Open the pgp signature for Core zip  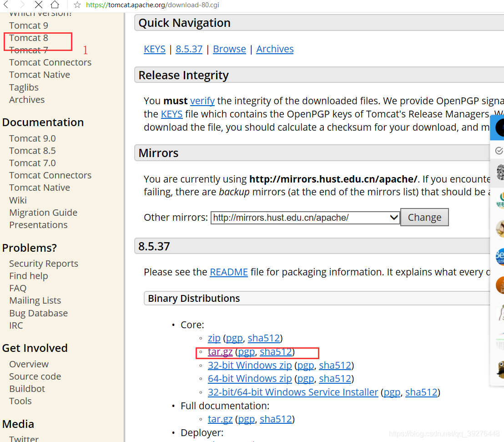pyautogui.click(x=234, y=338)
